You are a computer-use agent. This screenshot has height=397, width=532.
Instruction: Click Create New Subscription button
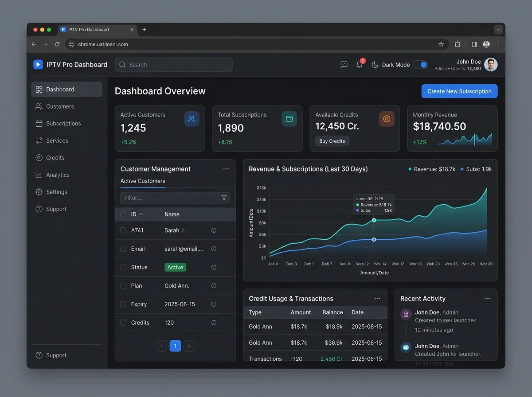coord(459,91)
